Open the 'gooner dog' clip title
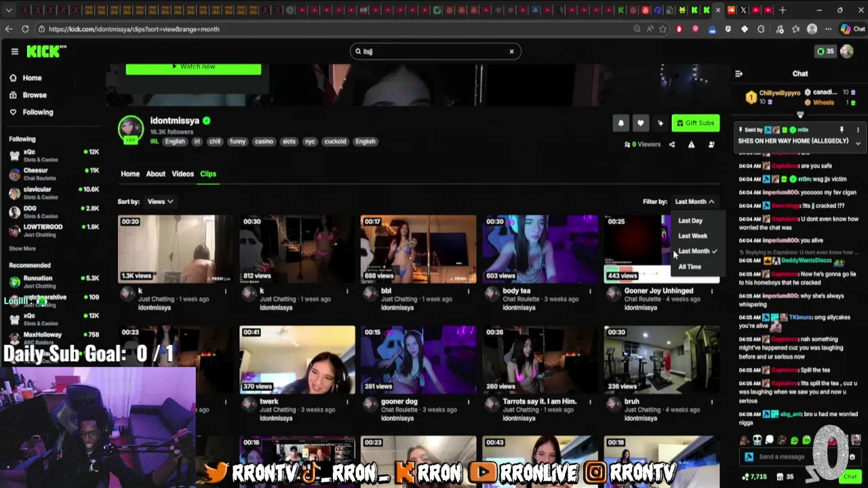This screenshot has height=488, width=868. click(399, 401)
